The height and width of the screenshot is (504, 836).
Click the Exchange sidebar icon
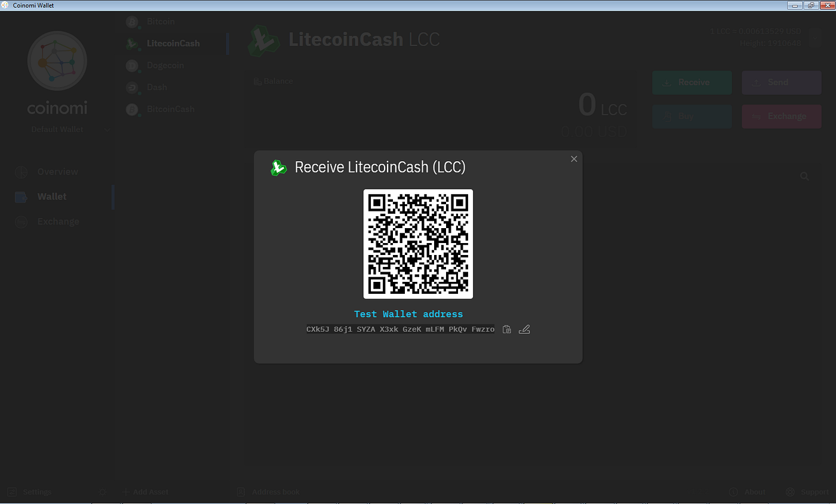(21, 222)
